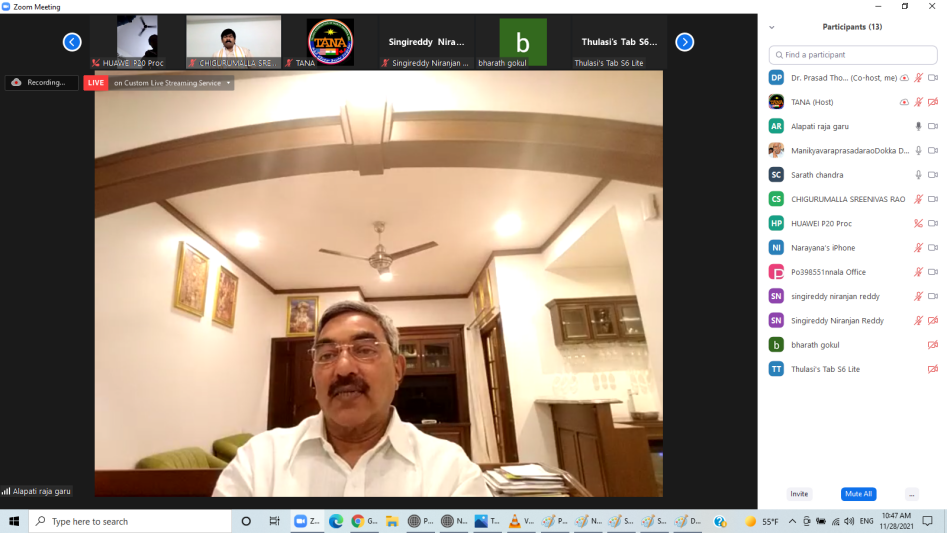Select HUAWEI P20 Proc video thumbnail

pos(137,42)
